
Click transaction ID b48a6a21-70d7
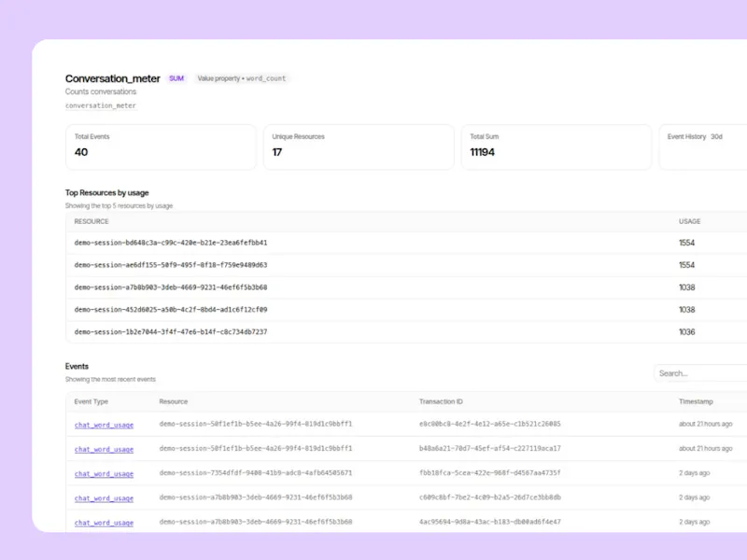(489, 449)
